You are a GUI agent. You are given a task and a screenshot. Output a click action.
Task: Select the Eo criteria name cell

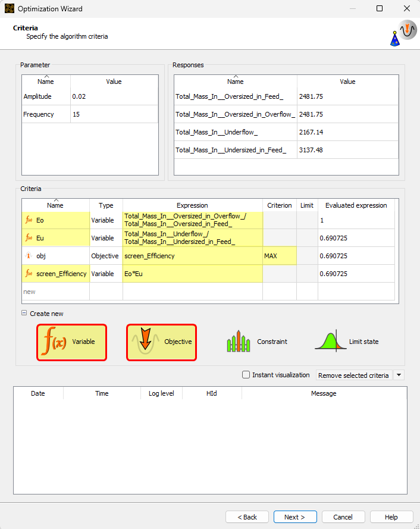[x=56, y=220]
